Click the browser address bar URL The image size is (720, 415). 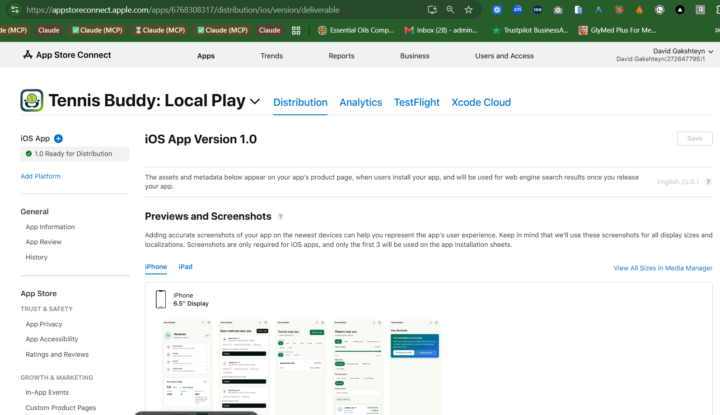183,10
